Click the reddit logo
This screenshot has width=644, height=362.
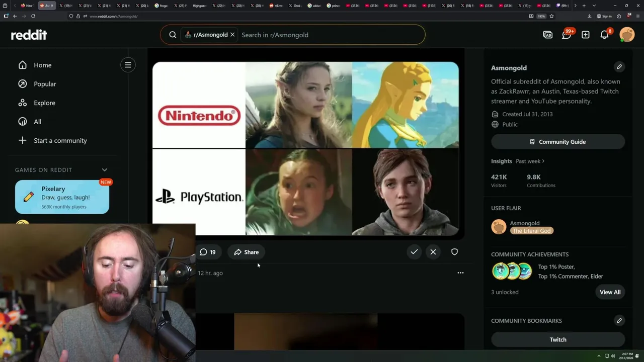(29, 35)
